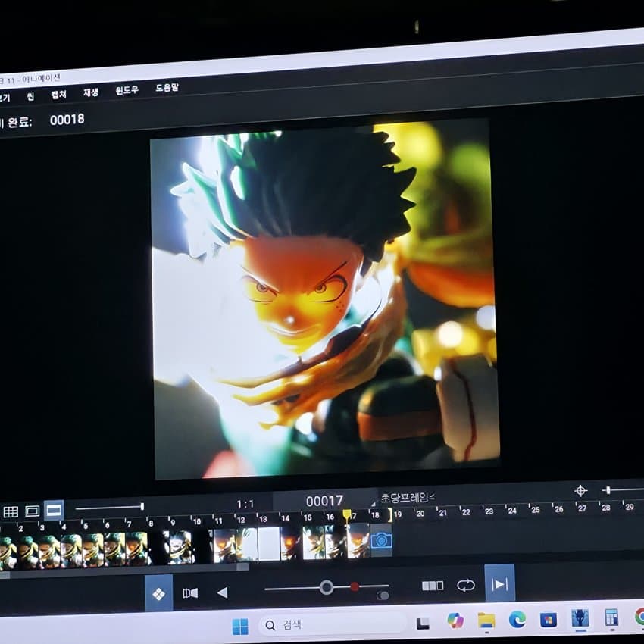
Task: Toggle the grid overlay icon
Action: tap(11, 511)
